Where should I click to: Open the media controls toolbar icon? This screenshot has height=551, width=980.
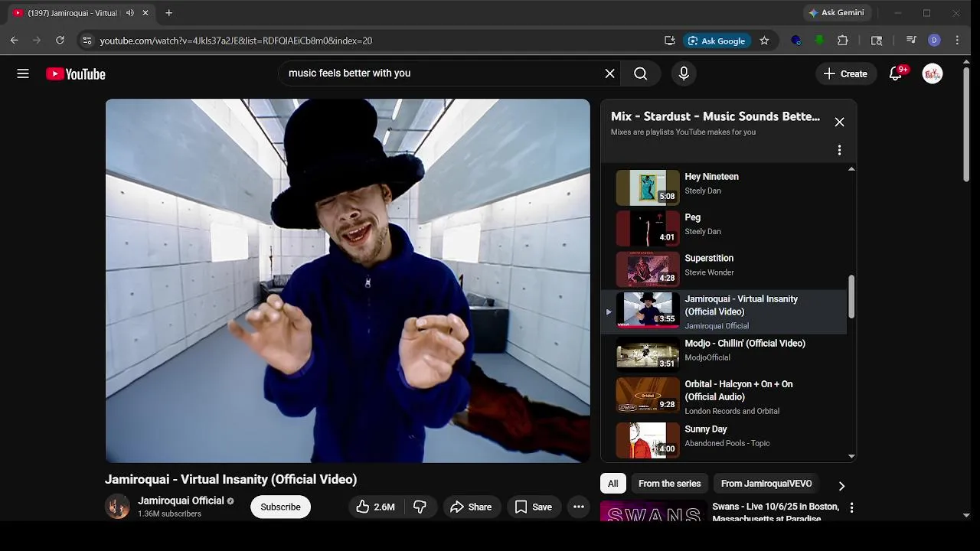[x=911, y=41]
